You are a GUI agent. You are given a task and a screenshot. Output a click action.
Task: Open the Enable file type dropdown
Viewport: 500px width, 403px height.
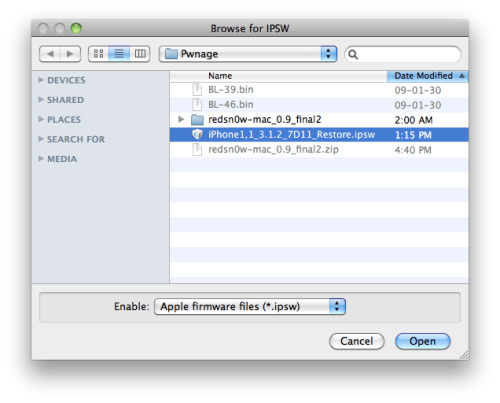pos(250,307)
